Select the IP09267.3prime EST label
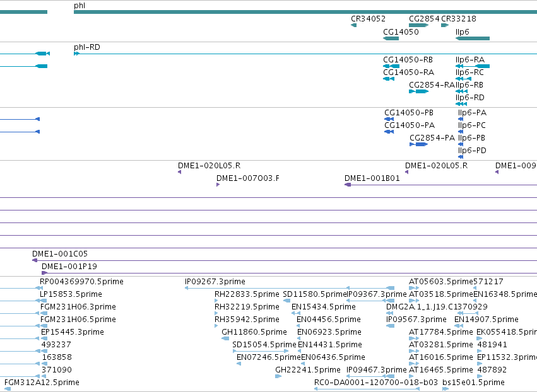 click(215, 282)
